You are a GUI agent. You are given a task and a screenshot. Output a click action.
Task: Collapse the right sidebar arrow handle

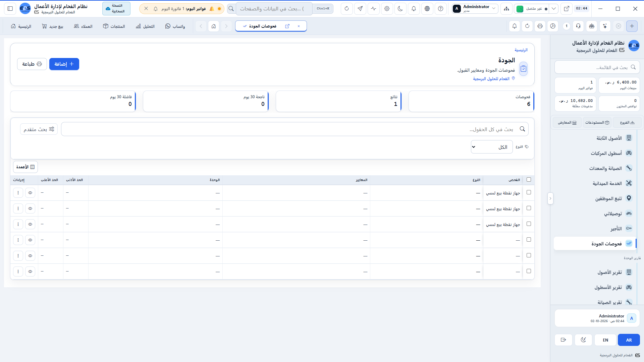point(550,198)
